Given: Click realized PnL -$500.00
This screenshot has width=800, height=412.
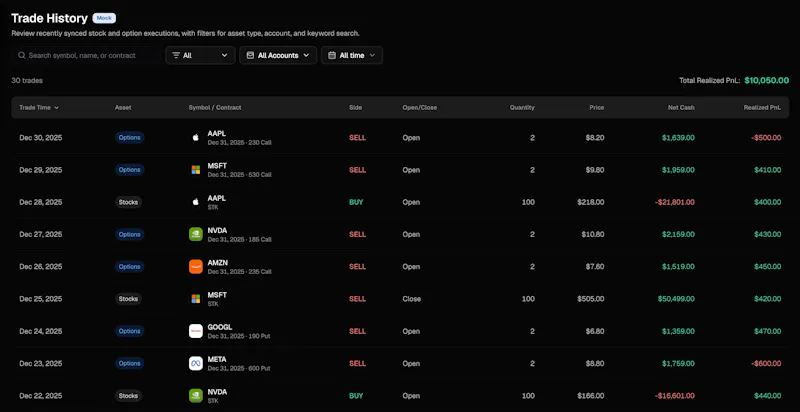Looking at the screenshot, I should tap(765, 138).
